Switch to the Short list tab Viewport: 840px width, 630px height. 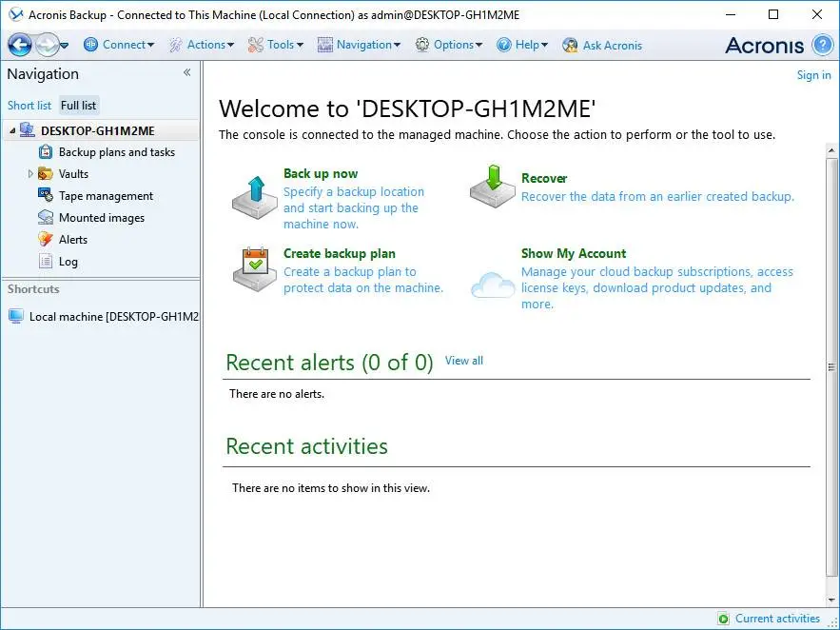tap(29, 106)
